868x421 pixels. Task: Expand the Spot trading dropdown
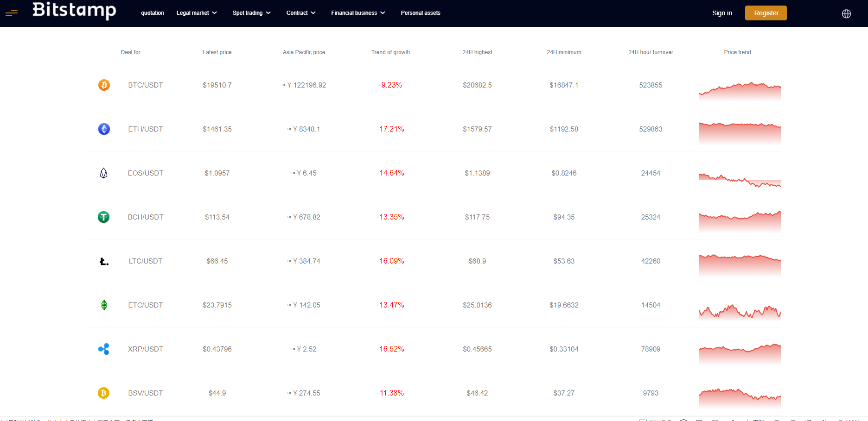click(x=251, y=13)
